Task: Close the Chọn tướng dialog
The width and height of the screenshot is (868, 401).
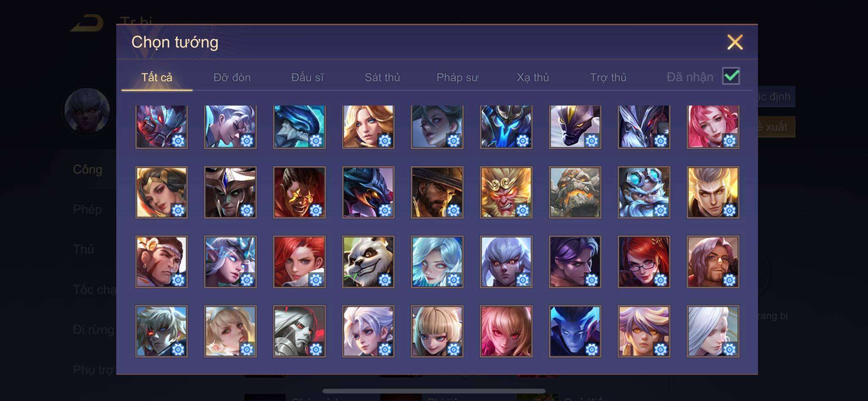Action: click(x=735, y=42)
